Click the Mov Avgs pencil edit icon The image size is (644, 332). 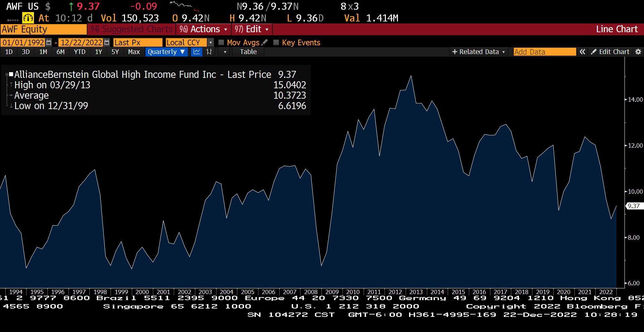pos(265,42)
